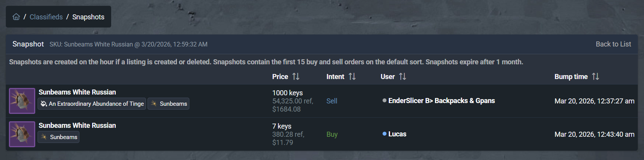Click the Sunbeams effect tag in sell listing

pyautogui.click(x=168, y=104)
